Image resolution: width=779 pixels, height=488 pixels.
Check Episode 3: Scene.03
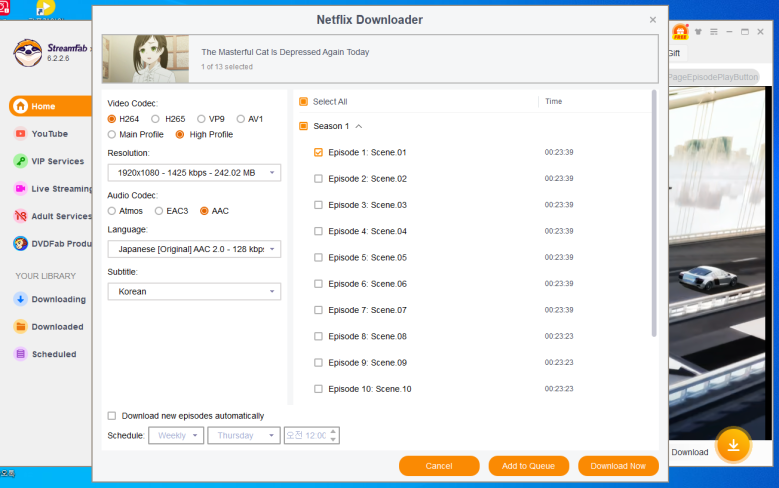click(x=318, y=205)
